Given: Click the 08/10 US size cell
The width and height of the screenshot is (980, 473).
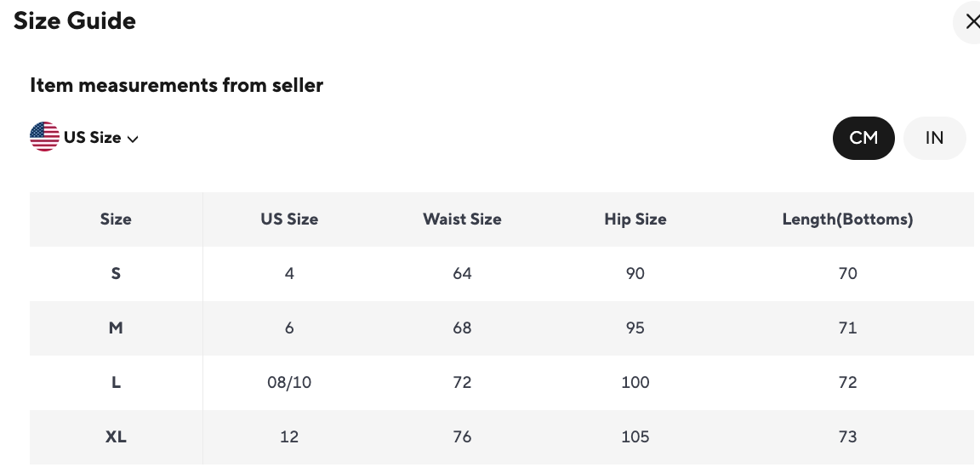Looking at the screenshot, I should pyautogui.click(x=289, y=383).
